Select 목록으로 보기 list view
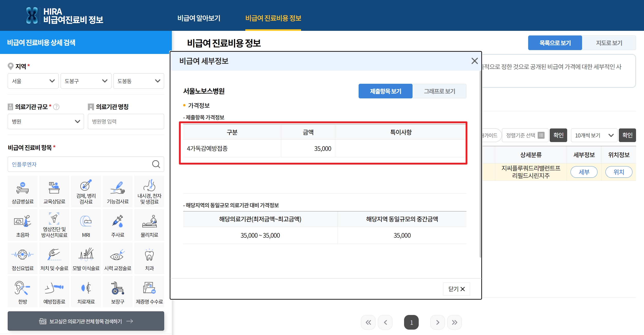This screenshot has height=335, width=644. (555, 43)
